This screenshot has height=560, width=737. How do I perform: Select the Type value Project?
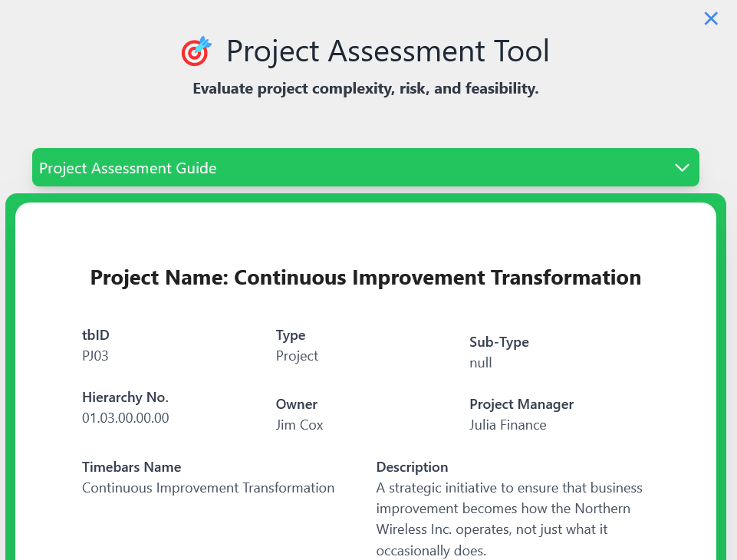pos(297,356)
